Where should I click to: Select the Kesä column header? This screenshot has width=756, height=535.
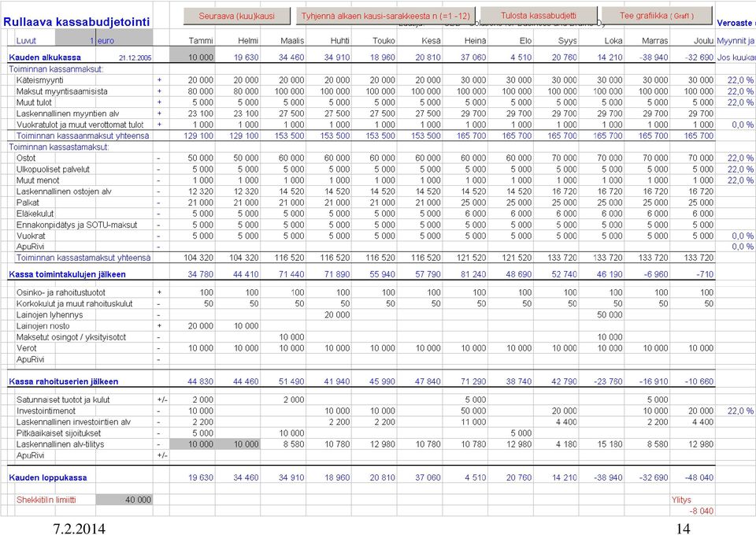point(431,40)
